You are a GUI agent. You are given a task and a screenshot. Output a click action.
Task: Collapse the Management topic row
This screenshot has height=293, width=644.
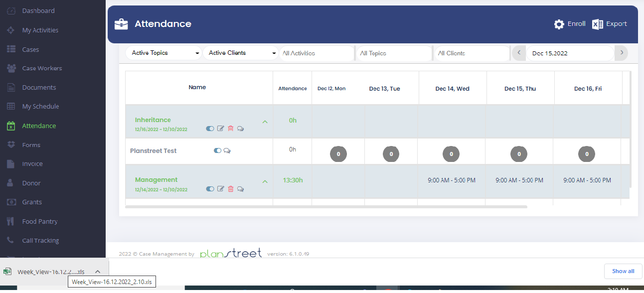pos(265,181)
